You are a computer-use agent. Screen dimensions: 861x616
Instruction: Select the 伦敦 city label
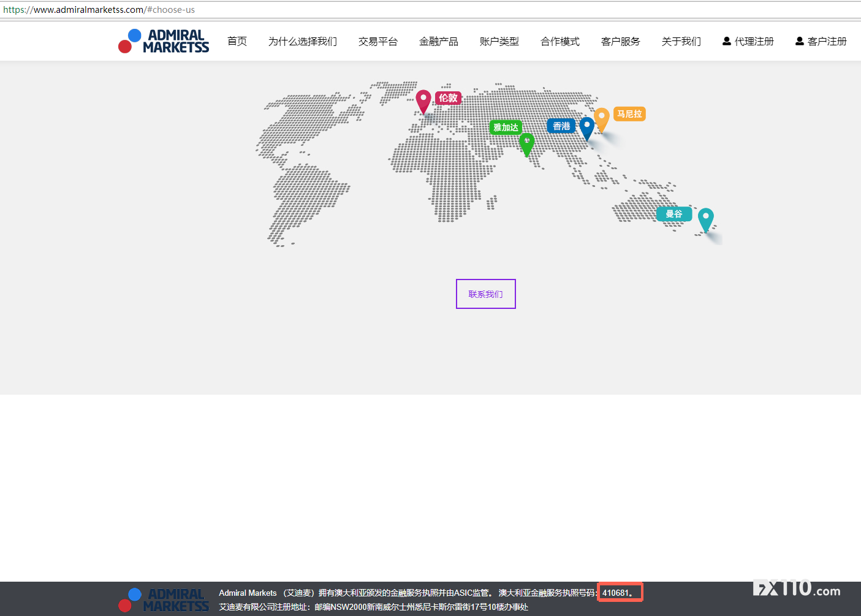(449, 98)
